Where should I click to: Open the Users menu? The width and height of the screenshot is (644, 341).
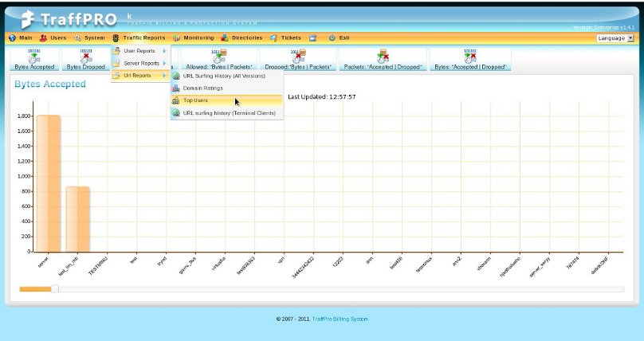(x=53, y=37)
